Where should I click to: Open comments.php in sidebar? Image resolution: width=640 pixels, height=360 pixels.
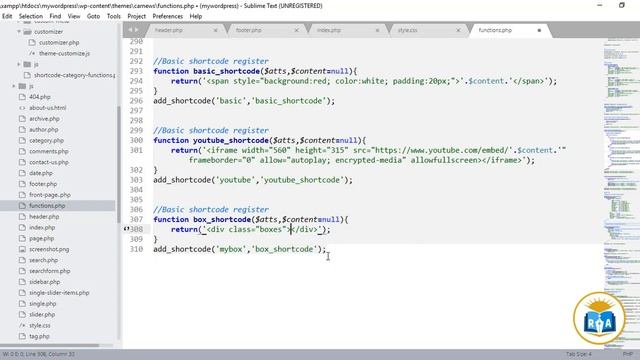pos(49,151)
